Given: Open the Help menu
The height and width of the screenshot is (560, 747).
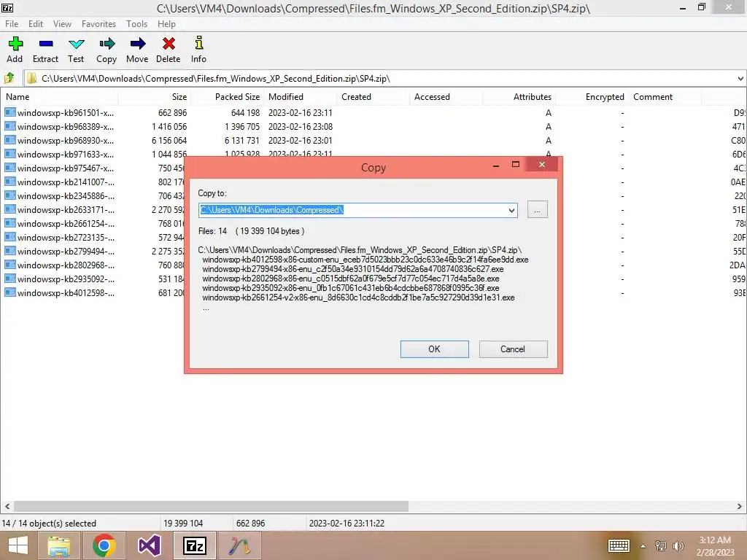Looking at the screenshot, I should (x=166, y=24).
